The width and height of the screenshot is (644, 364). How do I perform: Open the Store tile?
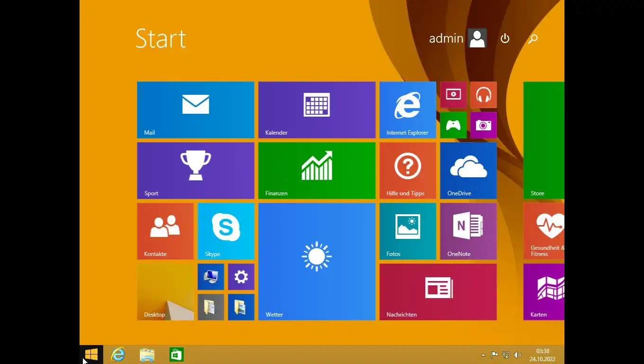point(544,140)
